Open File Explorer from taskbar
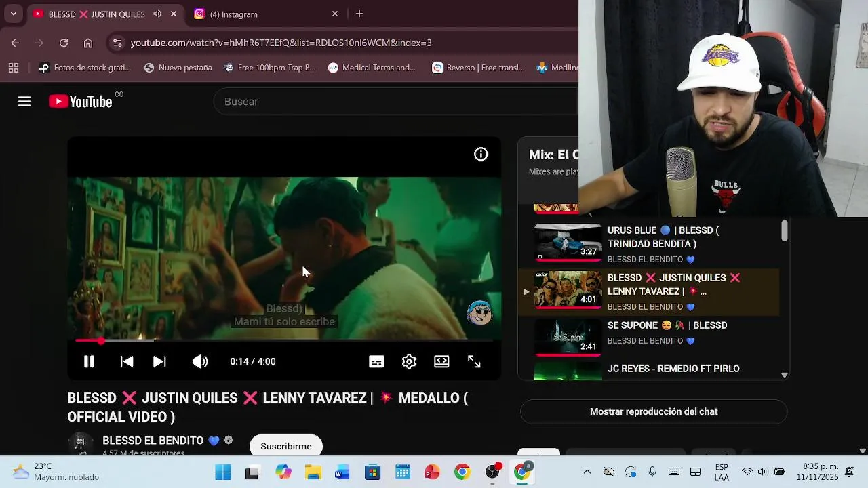This screenshot has width=868, height=488. coord(313,472)
